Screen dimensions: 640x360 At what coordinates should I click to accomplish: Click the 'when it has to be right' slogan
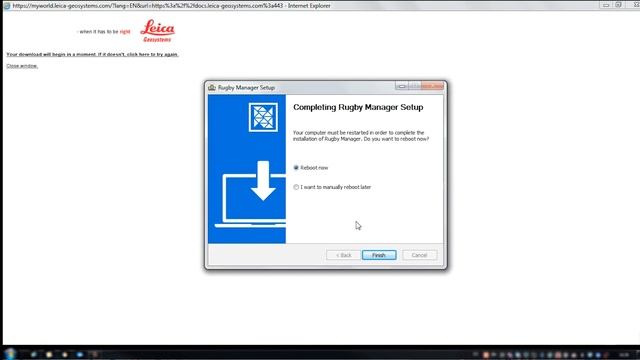(x=104, y=31)
